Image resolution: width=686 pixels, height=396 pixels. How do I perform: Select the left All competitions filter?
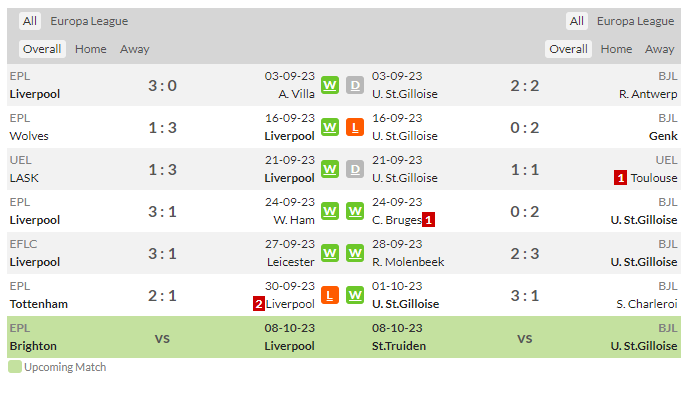coord(30,21)
